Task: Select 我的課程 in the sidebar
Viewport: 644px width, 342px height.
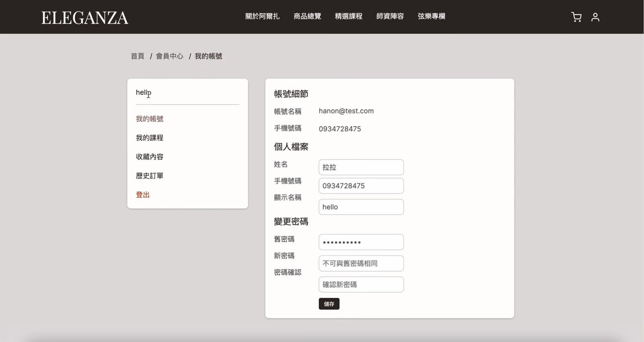Action: click(149, 138)
